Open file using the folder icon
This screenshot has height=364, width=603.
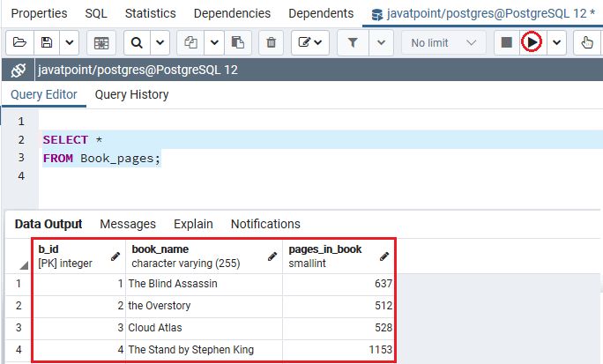coord(19,42)
